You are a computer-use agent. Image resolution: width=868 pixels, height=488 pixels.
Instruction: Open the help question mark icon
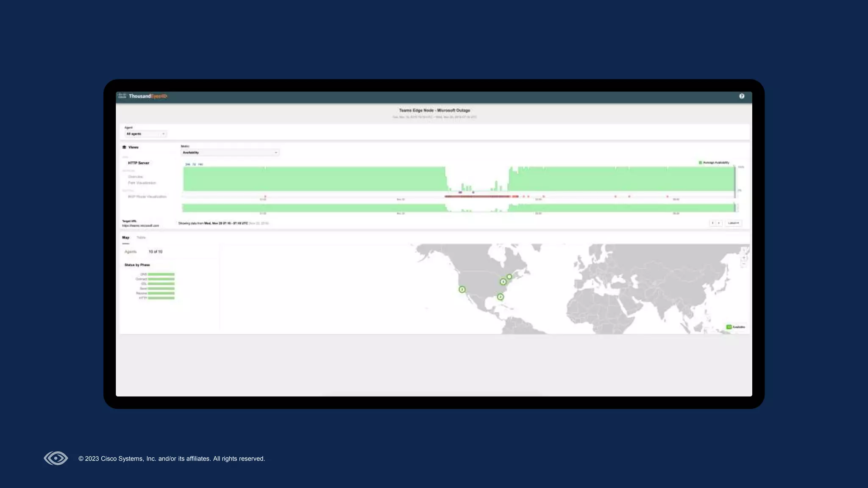point(742,96)
